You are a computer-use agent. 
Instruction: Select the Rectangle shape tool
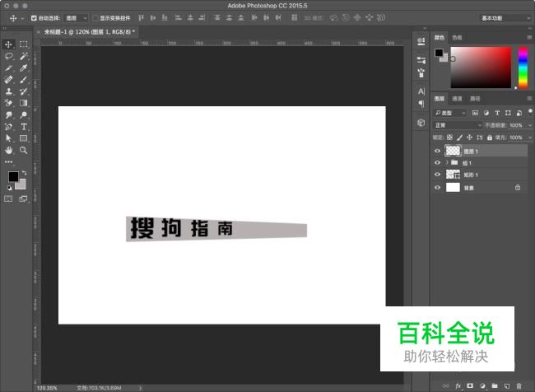click(x=23, y=138)
